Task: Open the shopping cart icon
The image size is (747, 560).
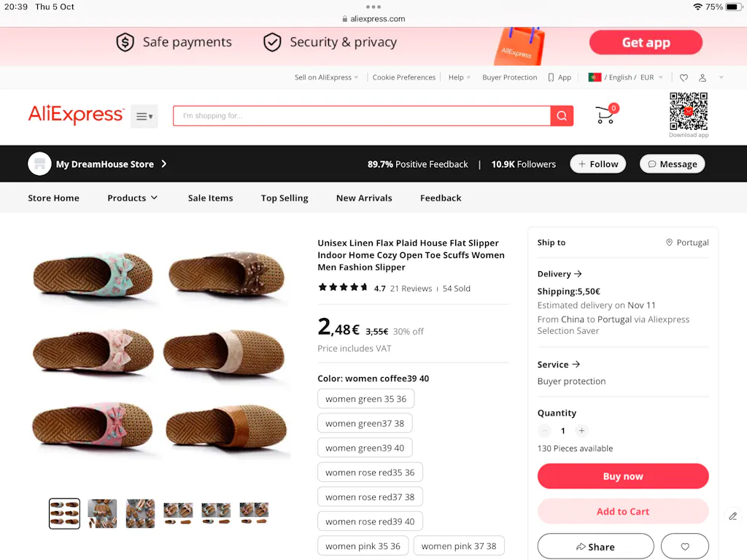Action: pos(605,115)
